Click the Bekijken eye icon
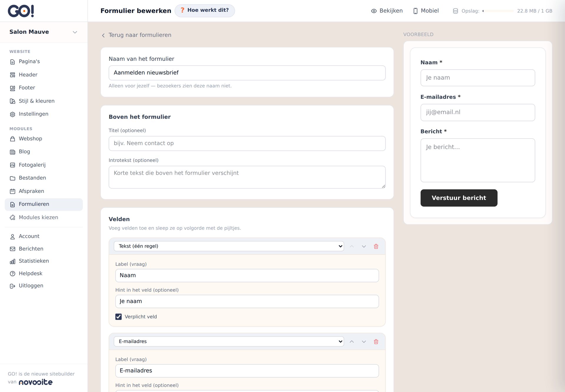The width and height of the screenshot is (565, 392). (x=374, y=11)
